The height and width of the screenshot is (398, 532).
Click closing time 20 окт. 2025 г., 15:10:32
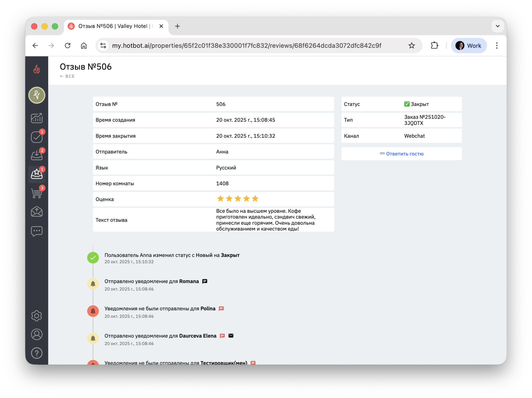245,136
